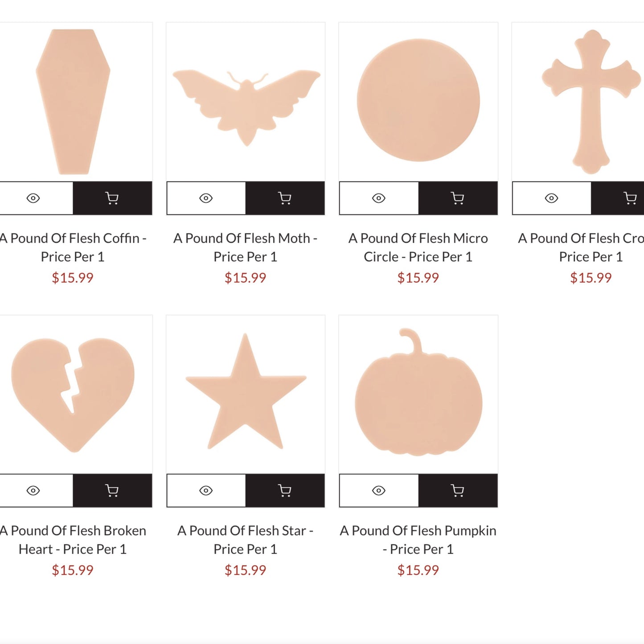
Task: Quick view the Broken Heart via eye icon
Action: pyautogui.click(x=33, y=490)
